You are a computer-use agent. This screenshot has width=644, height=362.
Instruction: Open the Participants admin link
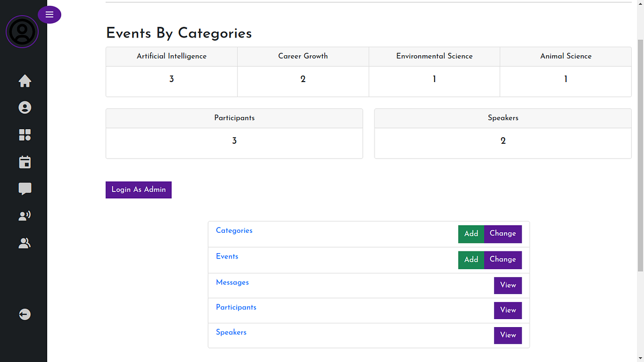pyautogui.click(x=236, y=307)
